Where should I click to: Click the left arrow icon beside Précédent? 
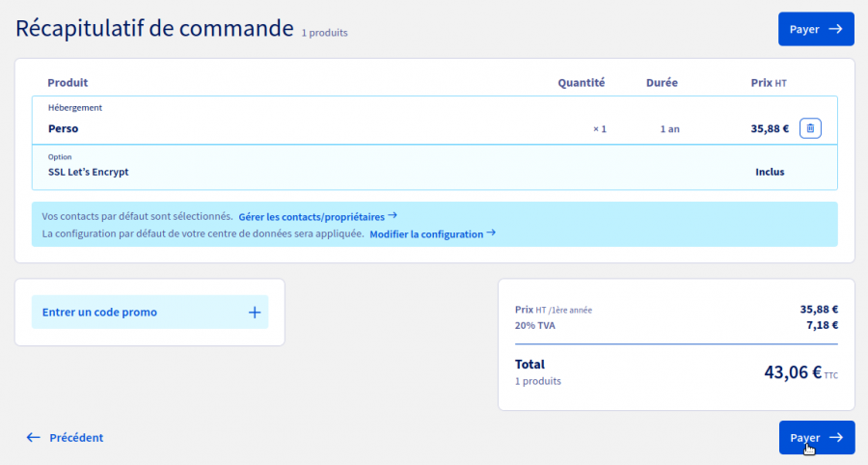(34, 437)
